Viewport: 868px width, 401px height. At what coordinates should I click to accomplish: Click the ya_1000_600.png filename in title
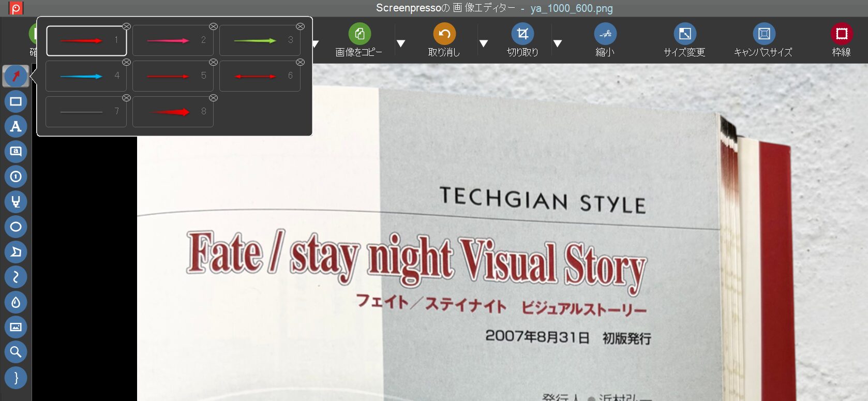(x=572, y=8)
